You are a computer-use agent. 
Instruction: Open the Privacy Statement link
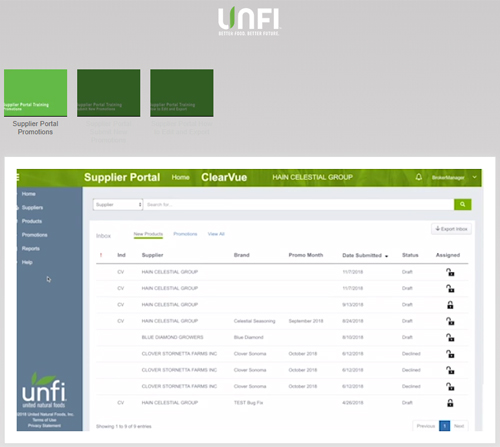(x=44, y=426)
